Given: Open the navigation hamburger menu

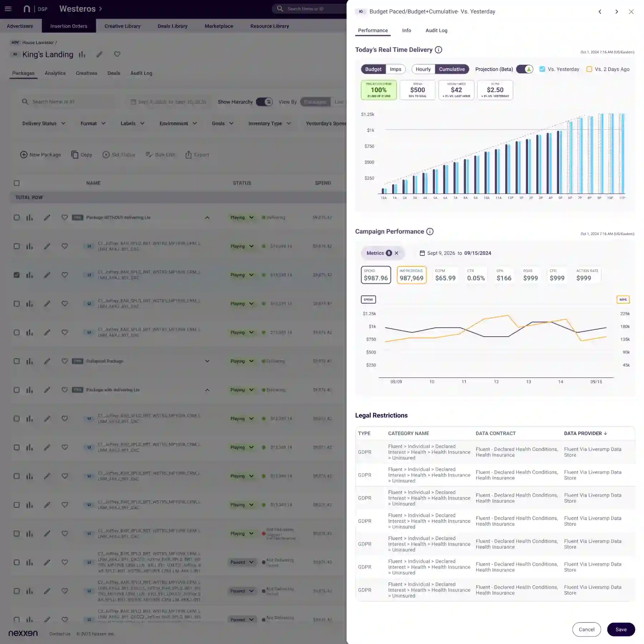Looking at the screenshot, I should pyautogui.click(x=8, y=9).
